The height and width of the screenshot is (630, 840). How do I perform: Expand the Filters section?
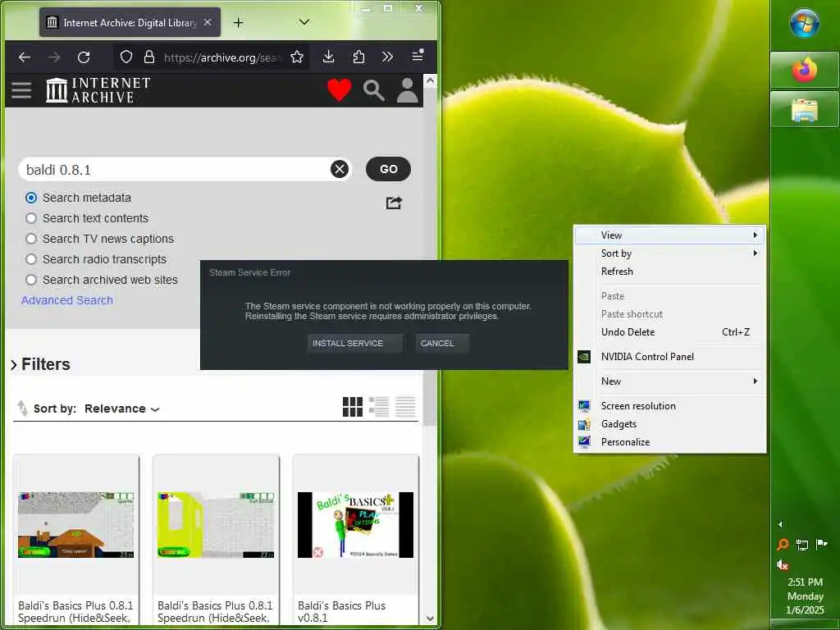[x=40, y=364]
